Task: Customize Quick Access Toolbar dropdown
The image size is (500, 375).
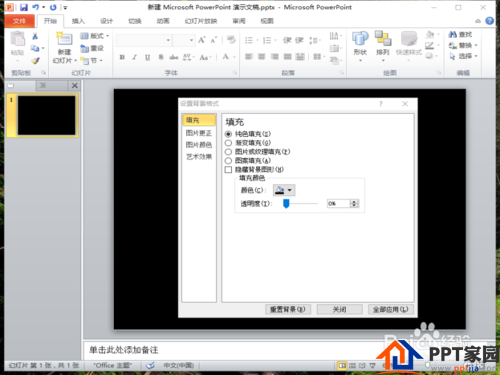Action: [x=65, y=7]
